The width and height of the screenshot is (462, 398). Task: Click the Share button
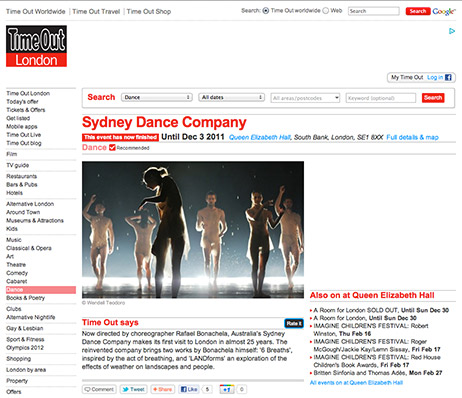pos(163,389)
